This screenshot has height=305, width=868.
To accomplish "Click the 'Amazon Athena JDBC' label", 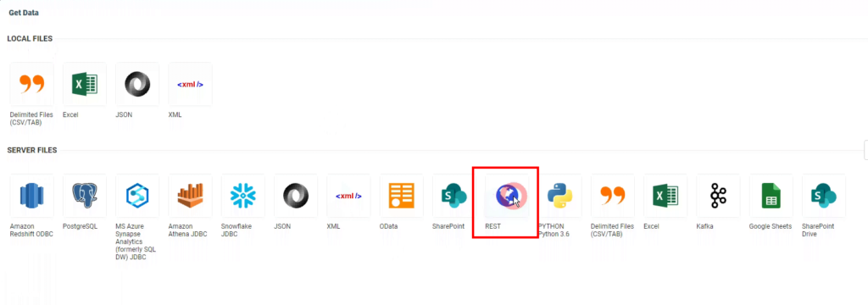I will tap(187, 230).
